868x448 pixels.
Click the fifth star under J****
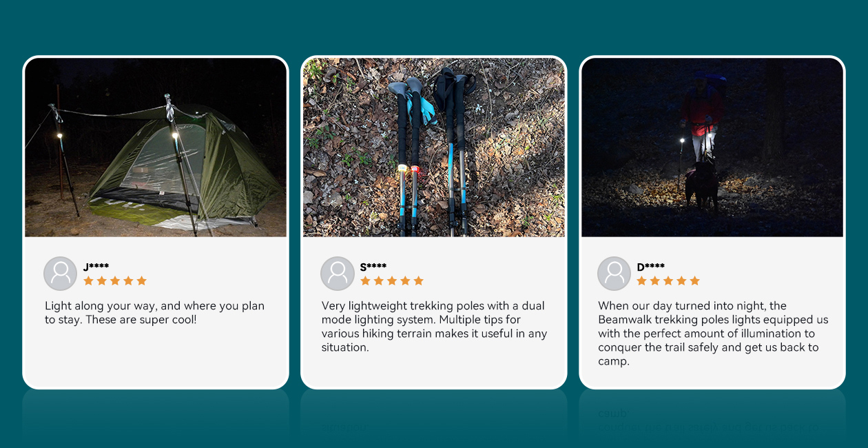[142, 281]
